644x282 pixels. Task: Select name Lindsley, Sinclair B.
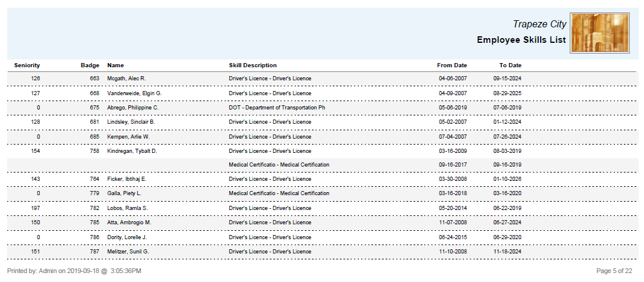point(131,122)
